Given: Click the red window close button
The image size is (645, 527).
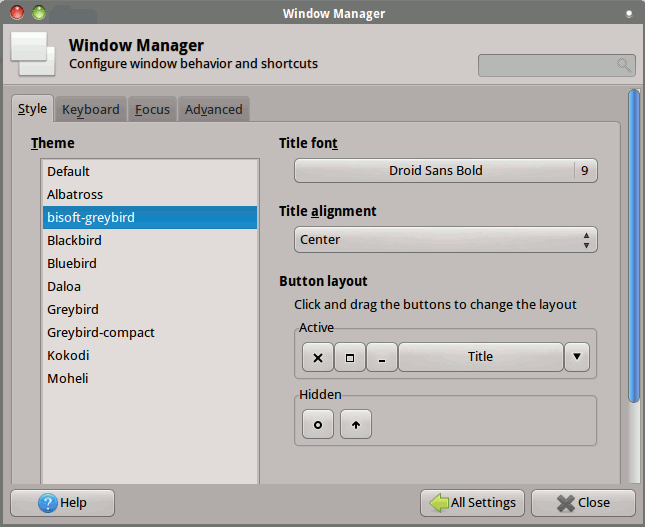Looking at the screenshot, I should [17, 12].
